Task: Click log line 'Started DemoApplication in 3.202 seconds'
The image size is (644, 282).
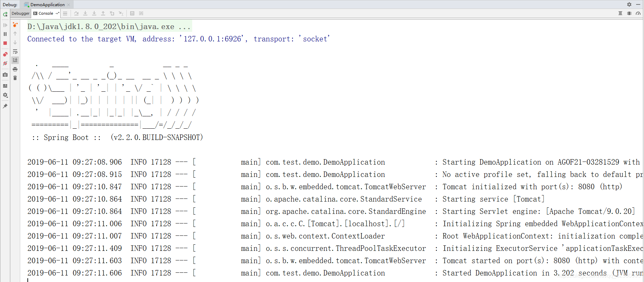Action: click(x=335, y=273)
